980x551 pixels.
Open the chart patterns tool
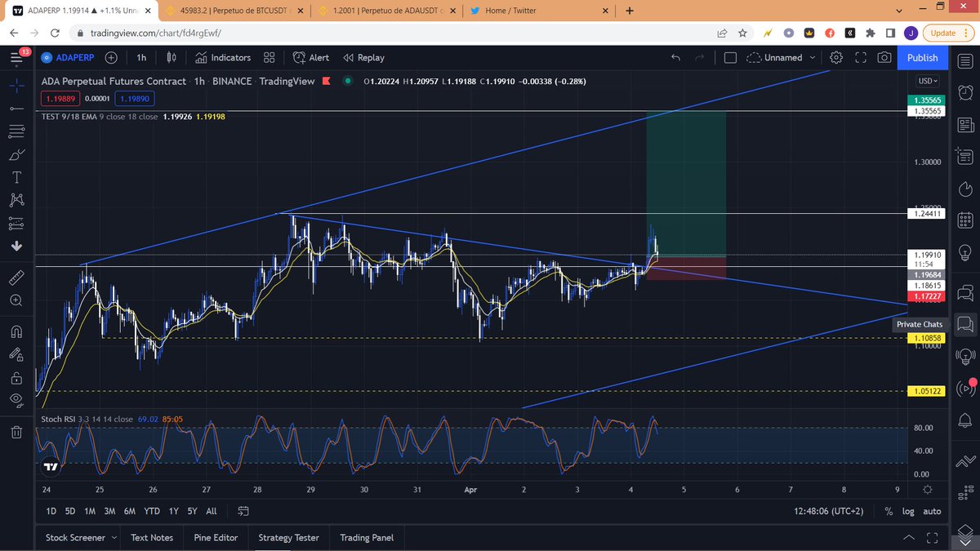(16, 200)
